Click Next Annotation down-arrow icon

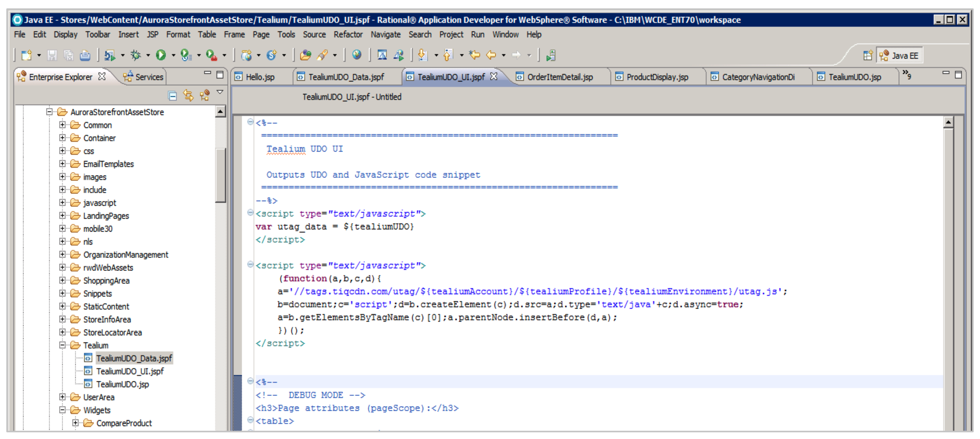[x=423, y=56]
